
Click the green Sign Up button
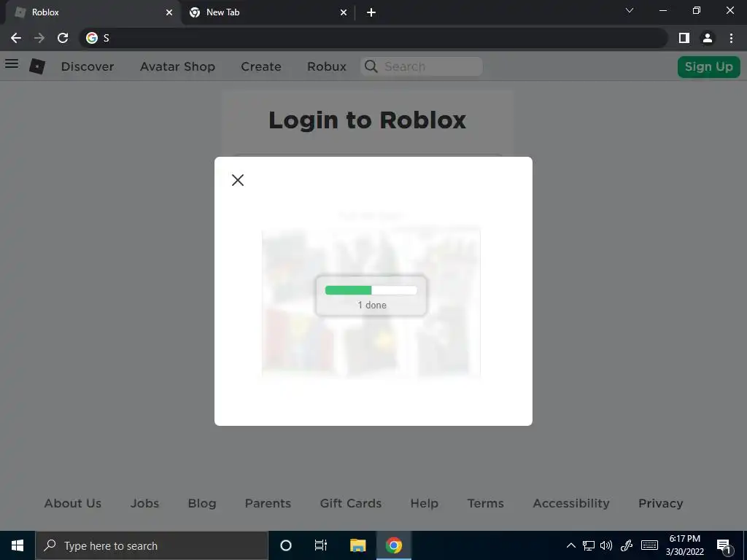[709, 66]
